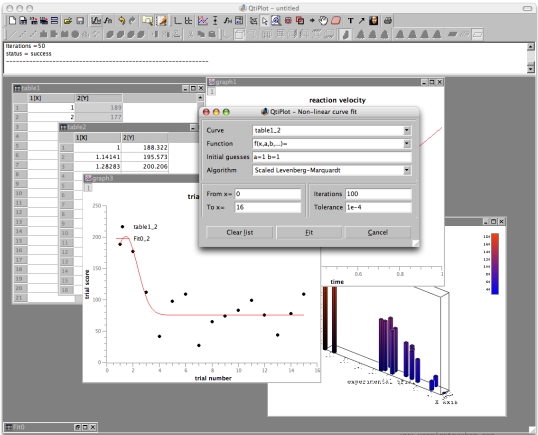Click cell value 188.322 in table2
This screenshot has width=538, height=435.
145,147
